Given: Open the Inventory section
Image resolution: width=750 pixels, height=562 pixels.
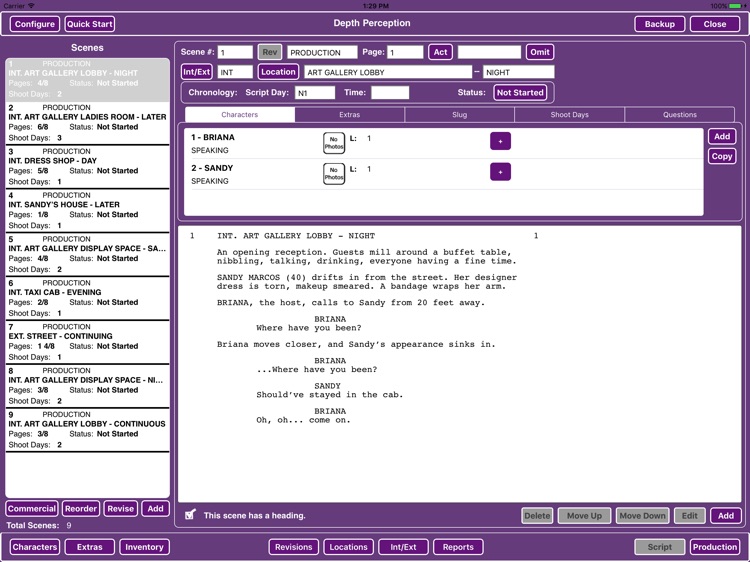Looking at the screenshot, I should click(144, 547).
